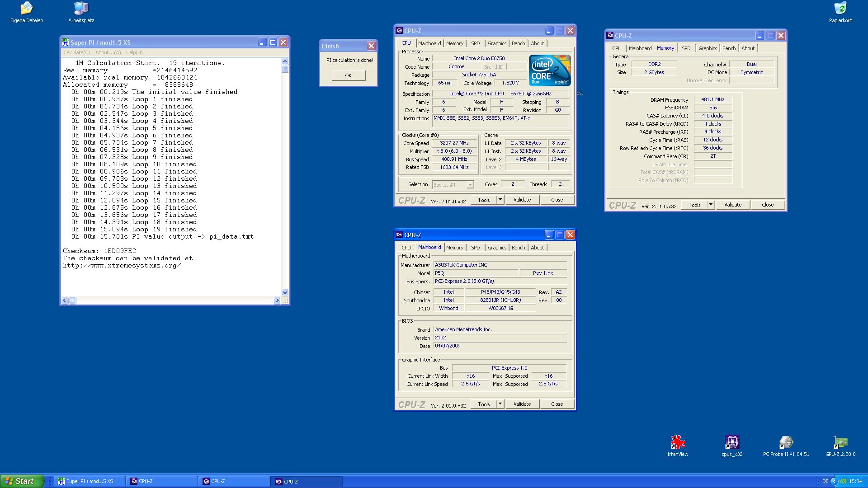
Task: Expand Tools dropdown arrow in Mainboard window
Action: click(500, 404)
